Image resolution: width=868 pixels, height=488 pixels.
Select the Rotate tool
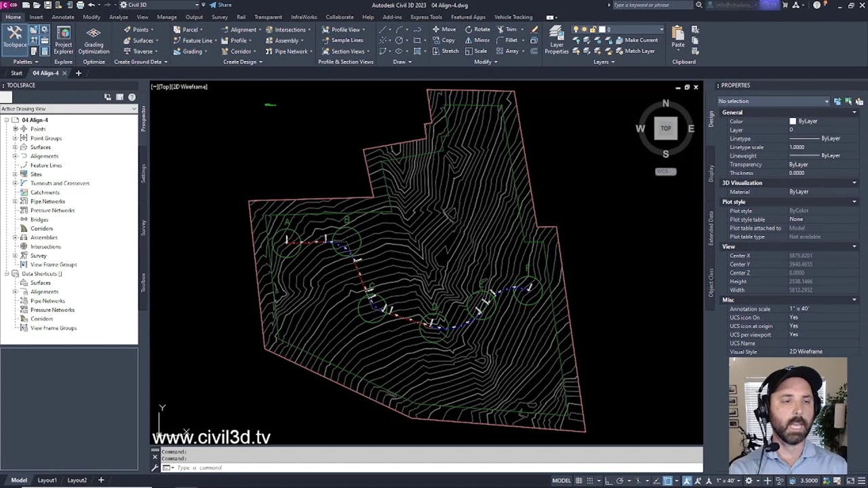(479, 29)
